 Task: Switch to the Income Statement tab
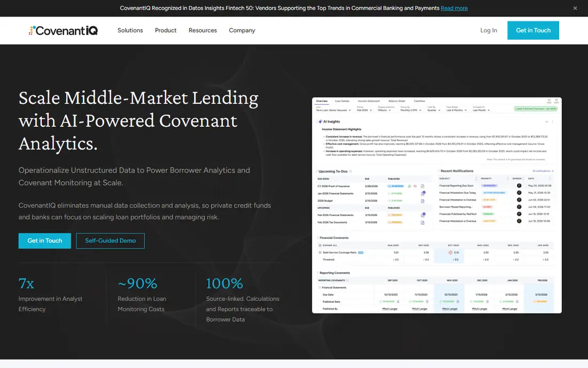coord(369,101)
